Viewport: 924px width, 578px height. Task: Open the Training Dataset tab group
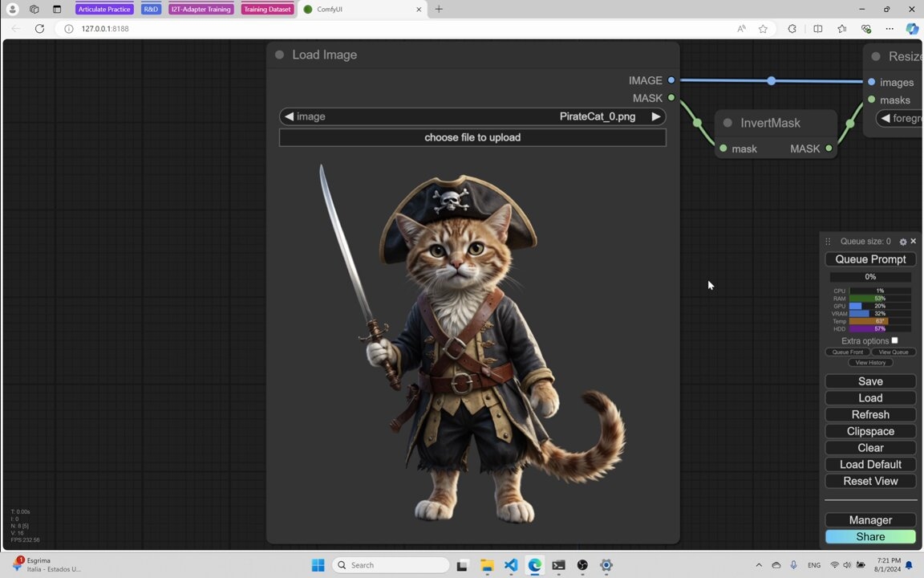point(266,10)
